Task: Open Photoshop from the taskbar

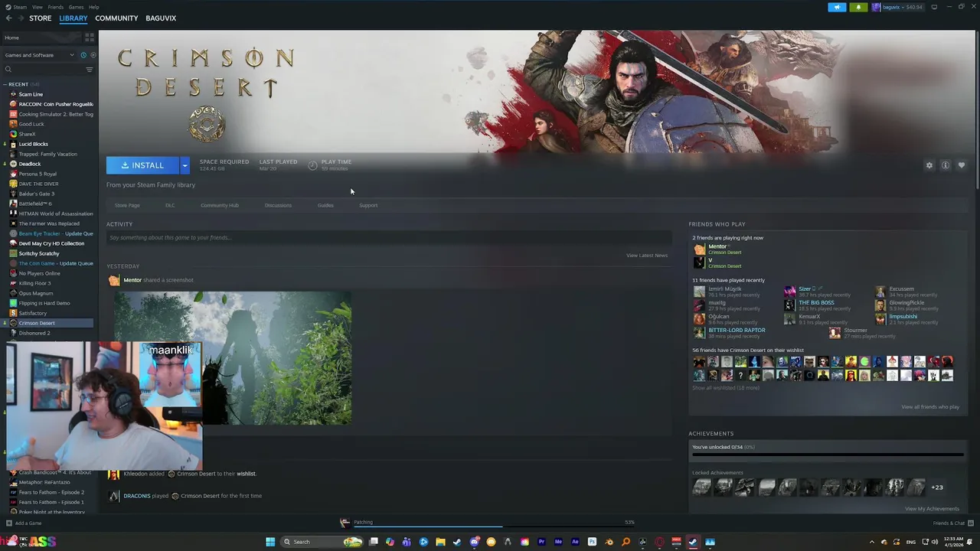Action: (x=592, y=542)
